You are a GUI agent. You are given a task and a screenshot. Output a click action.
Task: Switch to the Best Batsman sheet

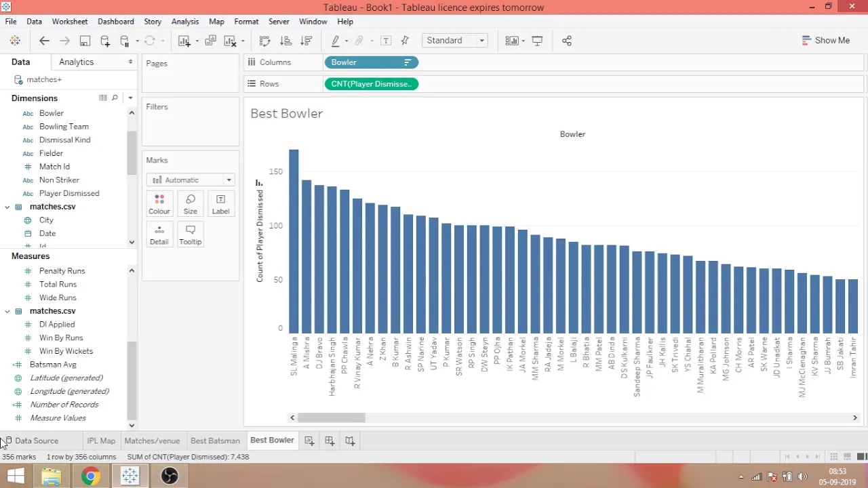pyautogui.click(x=215, y=441)
